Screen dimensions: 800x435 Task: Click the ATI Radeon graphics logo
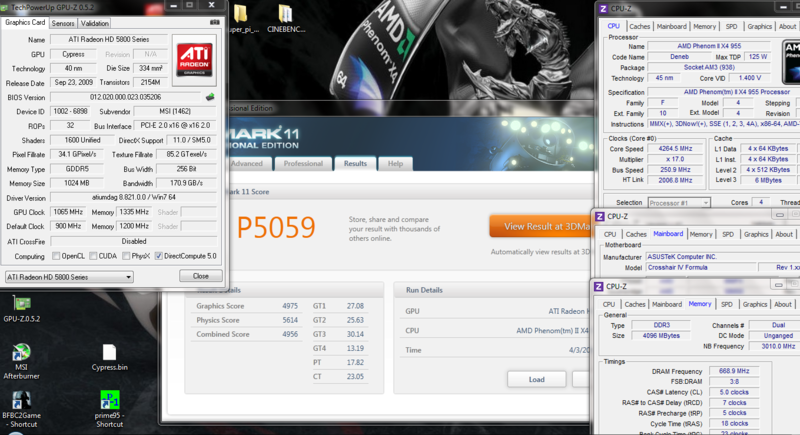point(195,59)
